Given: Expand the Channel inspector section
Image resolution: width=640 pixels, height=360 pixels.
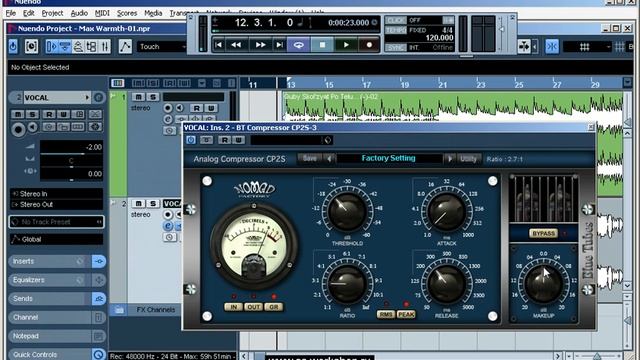Looking at the screenshot, I should click(49, 317).
